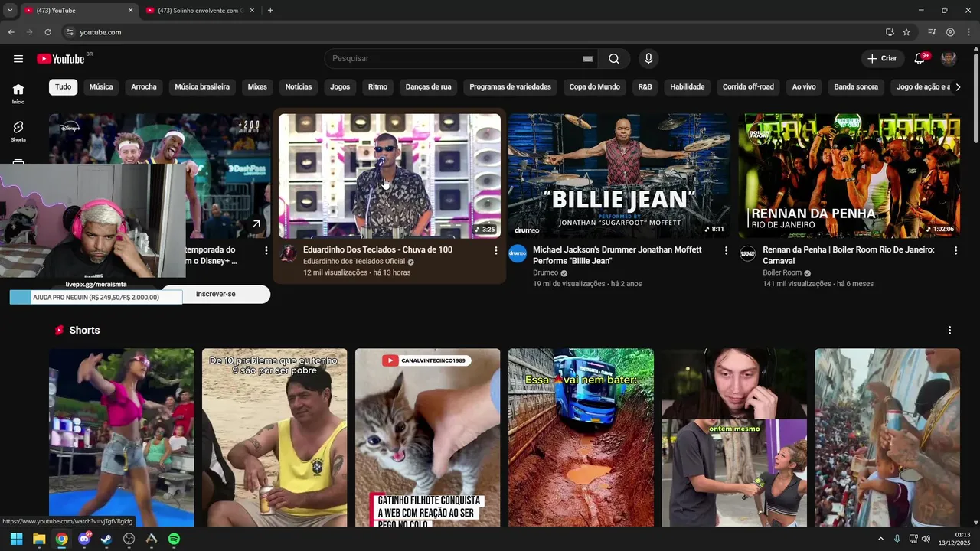View site information icon beside URL

point(70,32)
